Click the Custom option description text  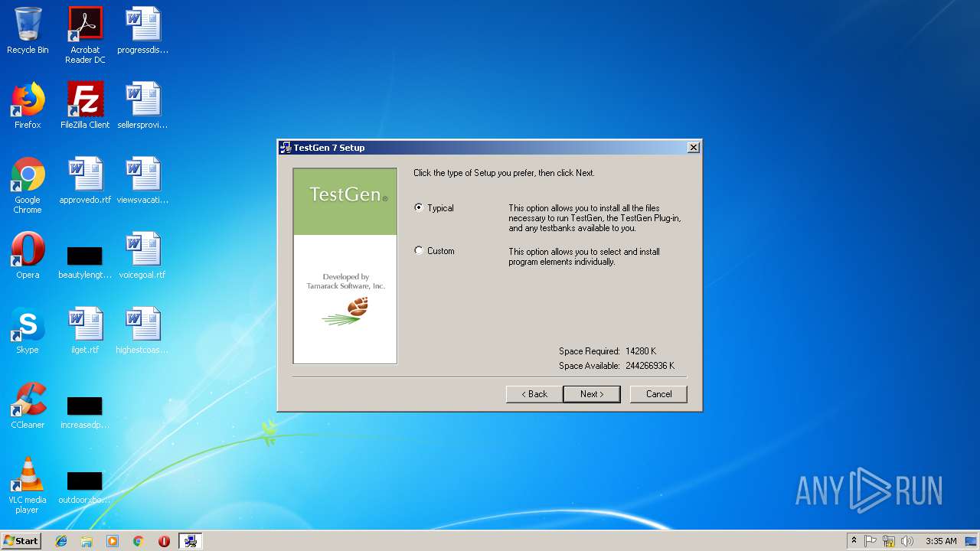click(x=584, y=256)
